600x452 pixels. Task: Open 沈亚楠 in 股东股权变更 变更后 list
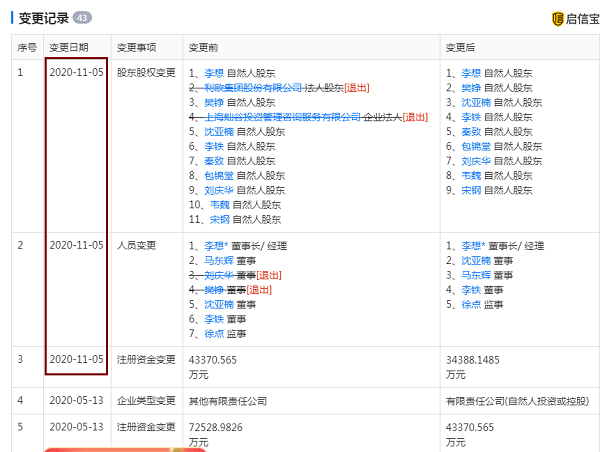point(476,102)
